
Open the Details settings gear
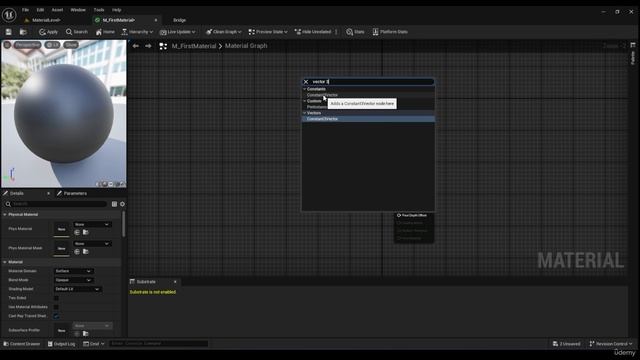[x=122, y=204]
